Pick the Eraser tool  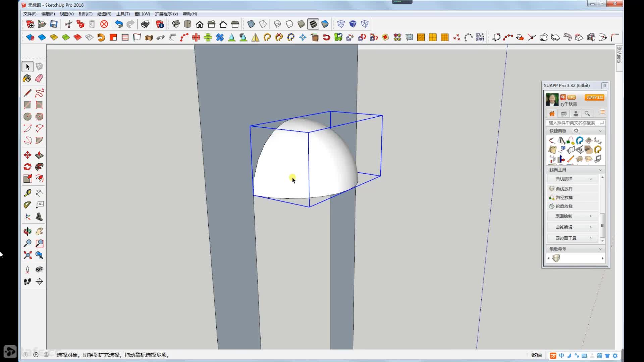(x=39, y=78)
